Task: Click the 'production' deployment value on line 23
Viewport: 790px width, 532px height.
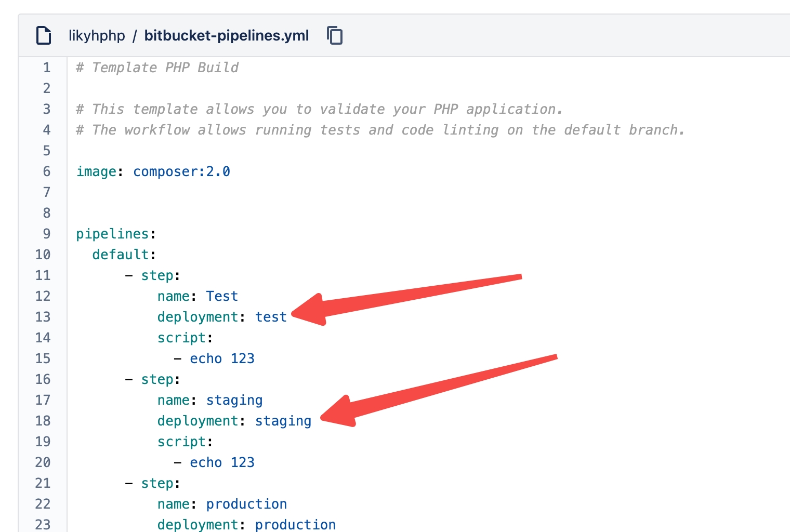Action: tap(295, 524)
